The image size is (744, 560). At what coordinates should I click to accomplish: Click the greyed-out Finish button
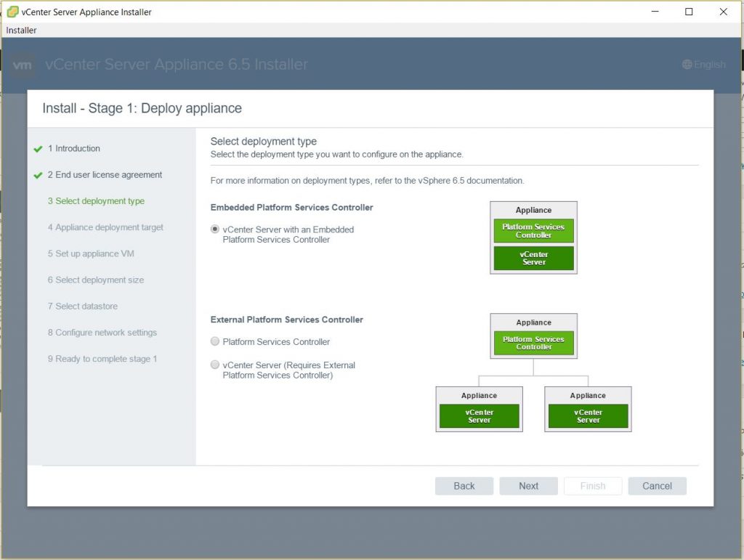pos(593,486)
